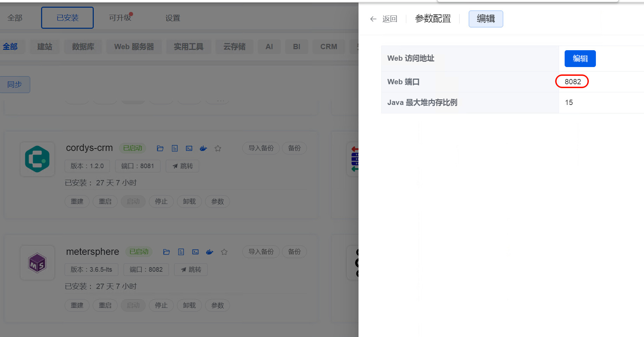Screen dimensions: 644x337
Task: Click the 编辑 button beside 参数配置
Action: [486, 19]
